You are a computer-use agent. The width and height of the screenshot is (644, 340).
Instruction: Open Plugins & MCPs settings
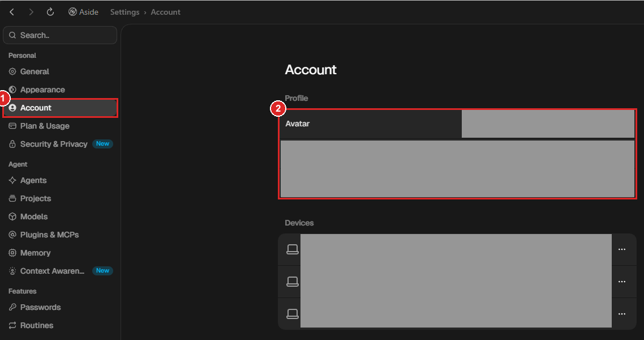point(60,235)
